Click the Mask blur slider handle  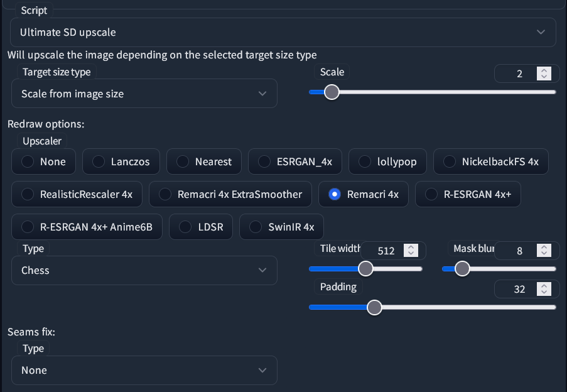pos(462,269)
